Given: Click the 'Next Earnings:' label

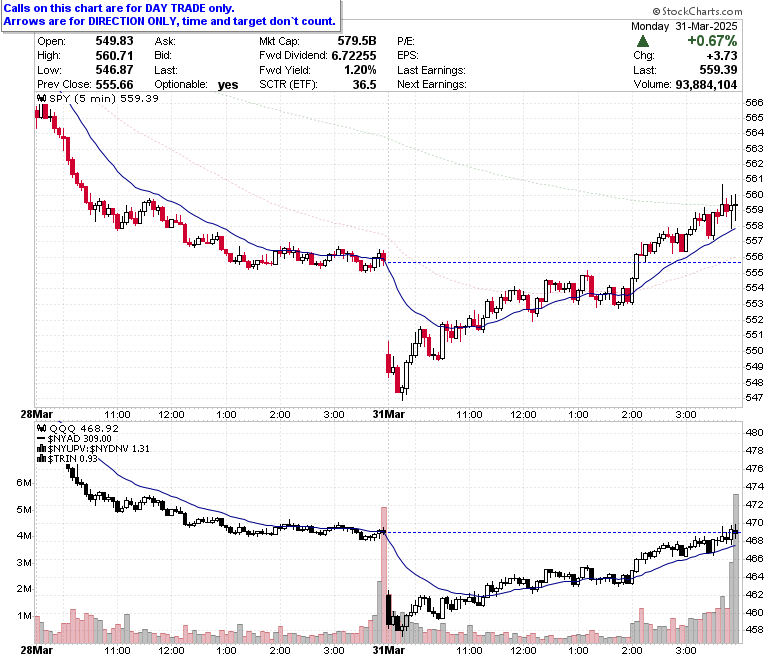Looking at the screenshot, I should click(x=432, y=84).
